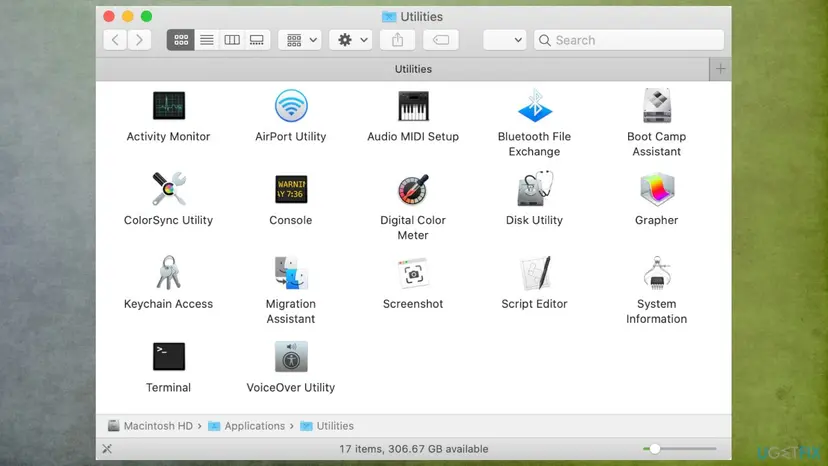Click the '17 items, 306.67 GB available' status text
828x466 pixels.
pyautogui.click(x=413, y=449)
